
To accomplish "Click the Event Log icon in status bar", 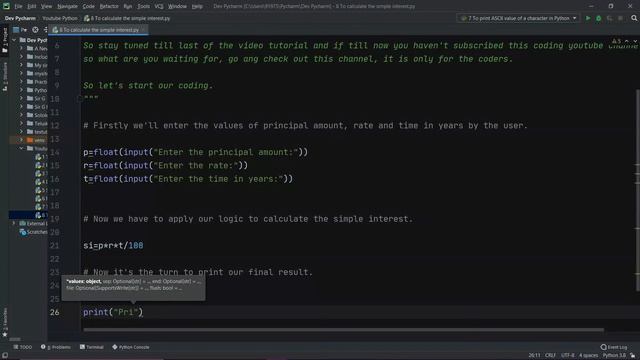I will (603, 347).
